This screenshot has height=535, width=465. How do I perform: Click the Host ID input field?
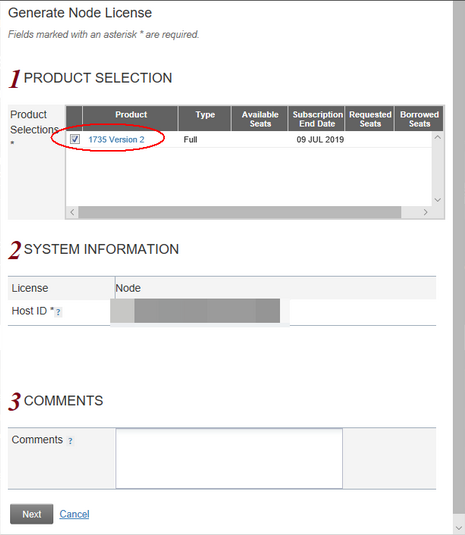pos(200,311)
